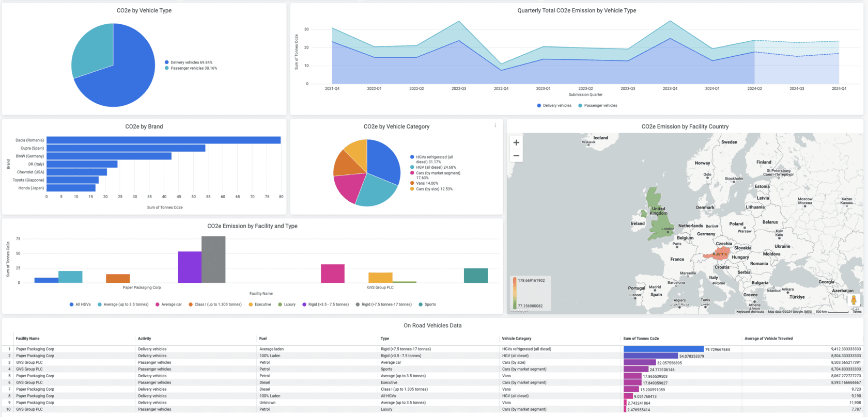868x417 pixels.
Task: Select the Honda (Japan) bar
Action: point(71,188)
